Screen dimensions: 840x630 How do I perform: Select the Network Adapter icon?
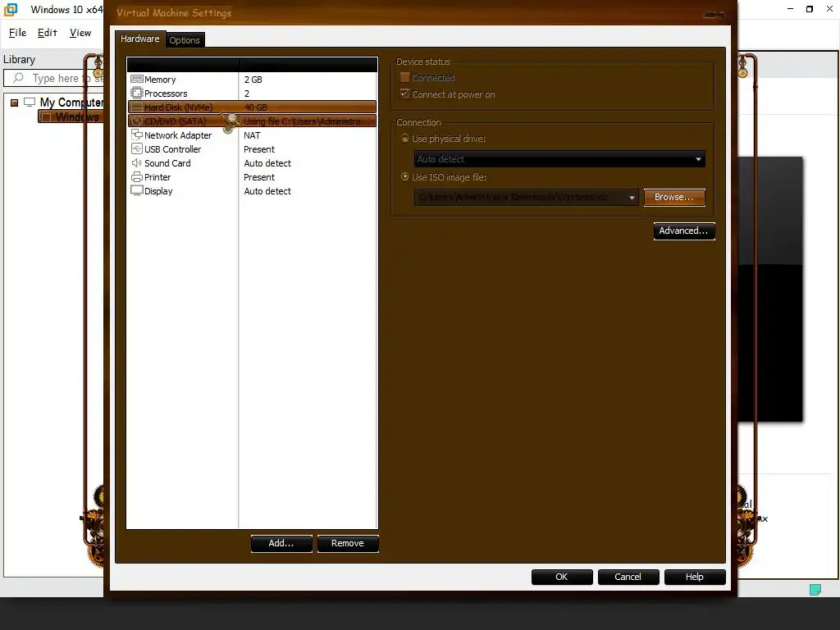(x=137, y=135)
